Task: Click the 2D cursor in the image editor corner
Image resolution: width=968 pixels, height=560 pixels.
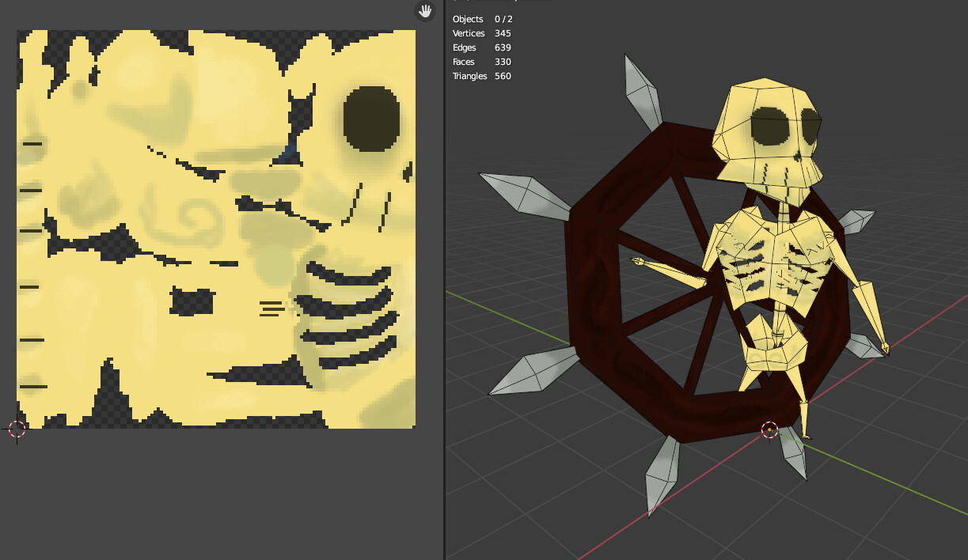Action: pos(16,429)
